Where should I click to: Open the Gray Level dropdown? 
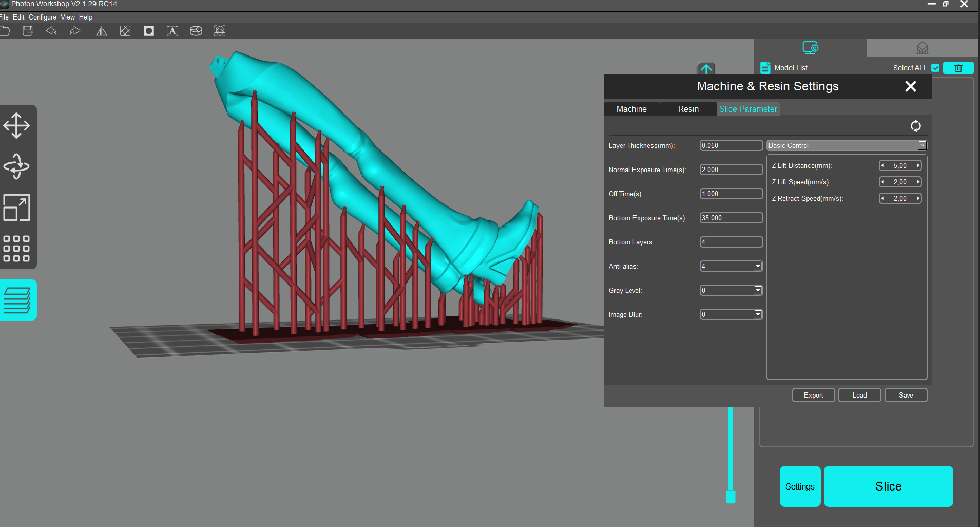click(x=758, y=290)
